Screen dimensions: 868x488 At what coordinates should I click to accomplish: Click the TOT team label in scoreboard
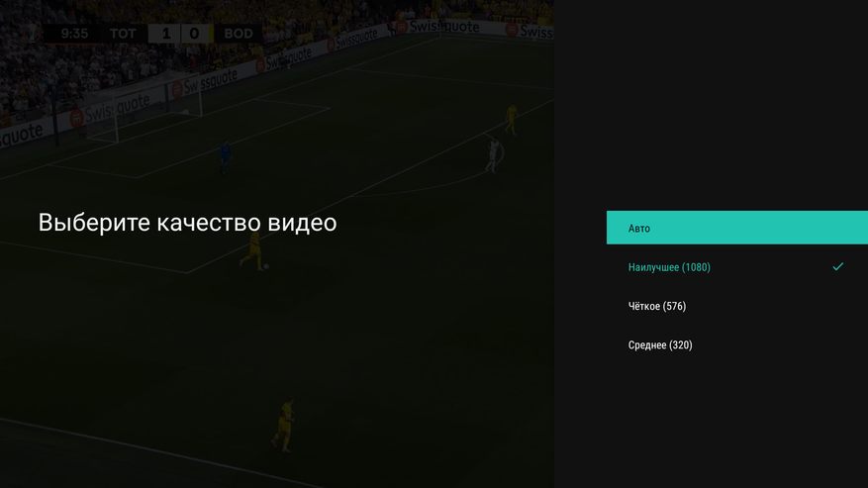[x=123, y=34]
